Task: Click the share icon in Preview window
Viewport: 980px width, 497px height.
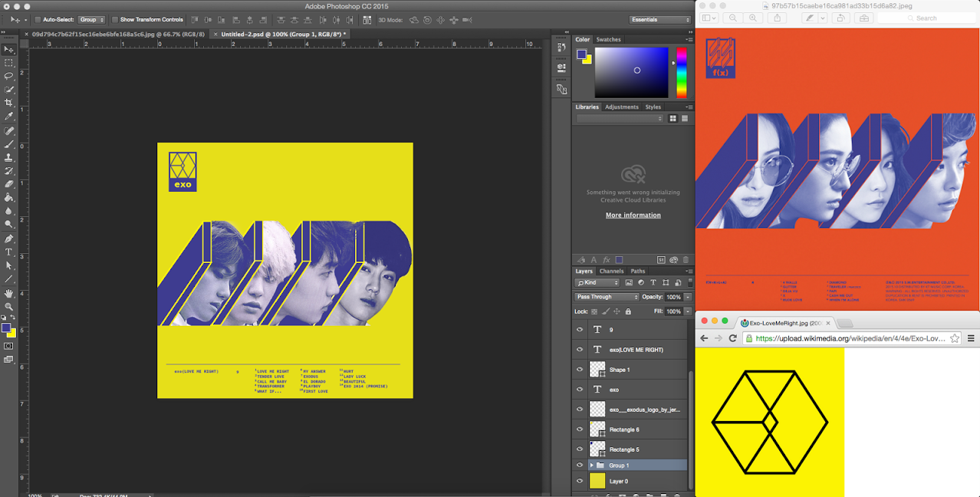Action: 777,18
